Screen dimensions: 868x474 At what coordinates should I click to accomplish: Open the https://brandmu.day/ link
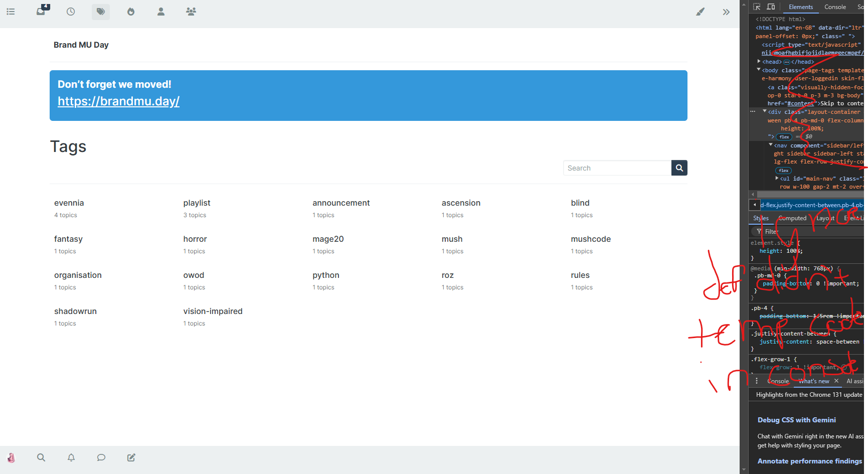118,101
